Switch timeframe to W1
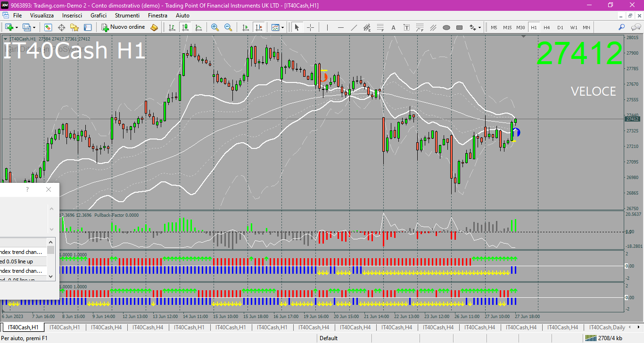This screenshot has width=644, height=343. point(573,27)
